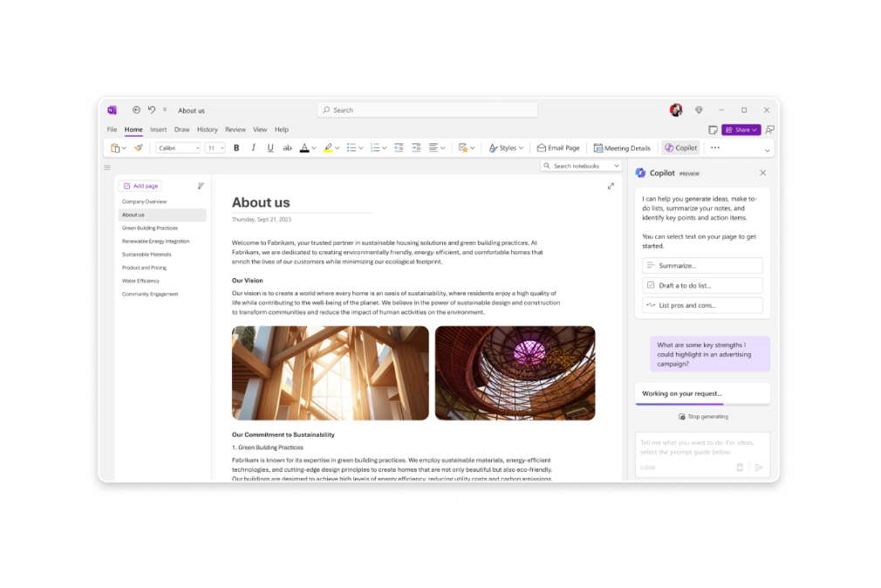881x588 pixels.
Task: Open the Renewable Energy Integration page
Action: point(155,241)
